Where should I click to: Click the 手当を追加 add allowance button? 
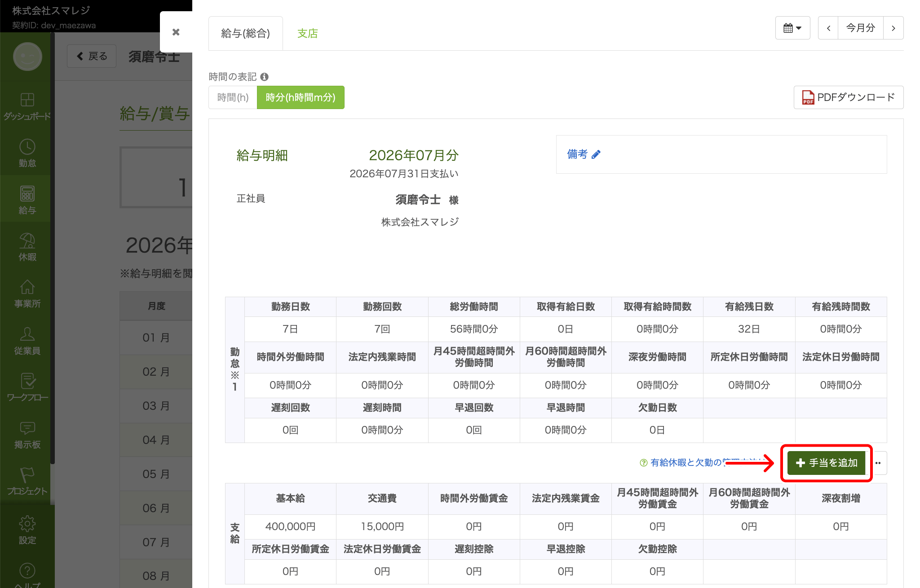(x=827, y=463)
